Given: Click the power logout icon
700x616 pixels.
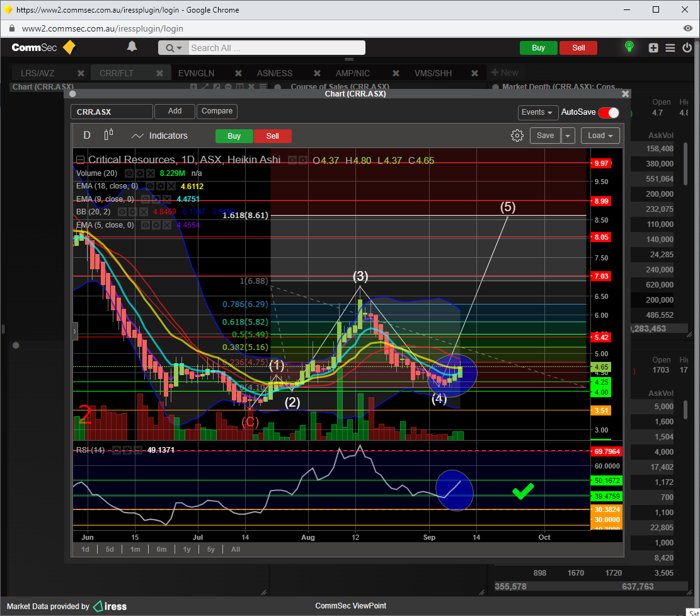Looking at the screenshot, I should click(x=686, y=48).
